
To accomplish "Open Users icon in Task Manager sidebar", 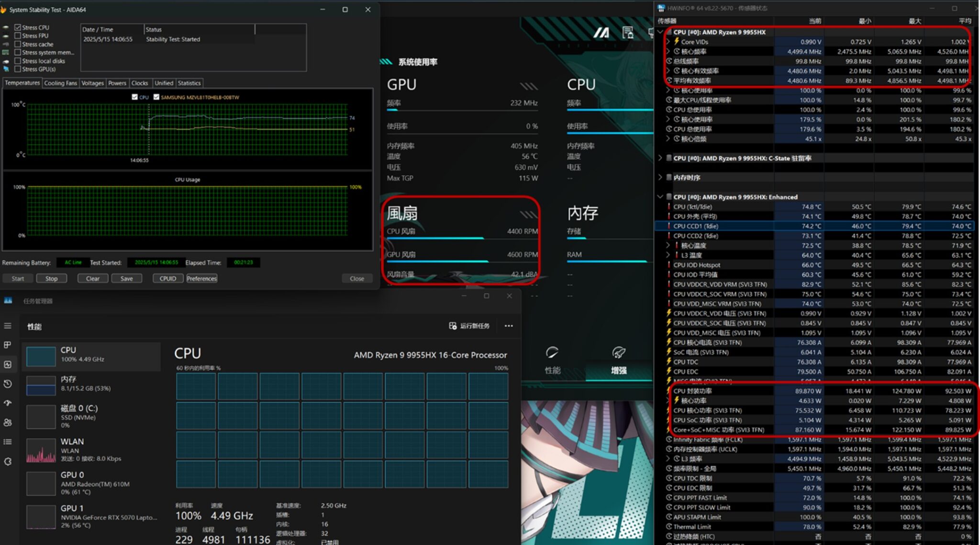I will [x=8, y=422].
